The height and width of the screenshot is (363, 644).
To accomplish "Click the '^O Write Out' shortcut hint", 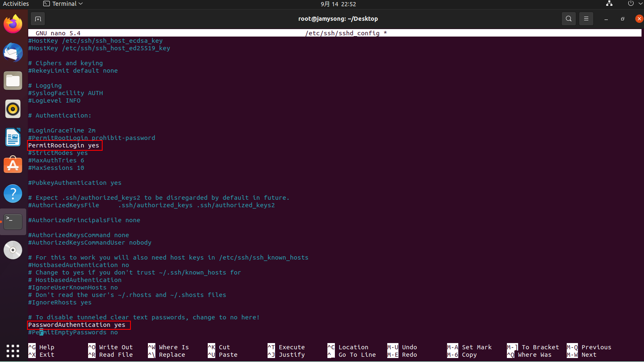I will 111,347.
